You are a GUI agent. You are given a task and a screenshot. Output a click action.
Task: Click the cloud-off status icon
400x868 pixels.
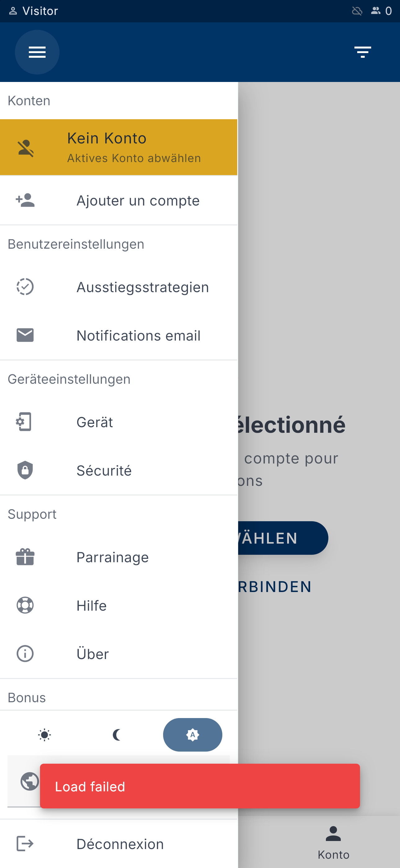(357, 11)
